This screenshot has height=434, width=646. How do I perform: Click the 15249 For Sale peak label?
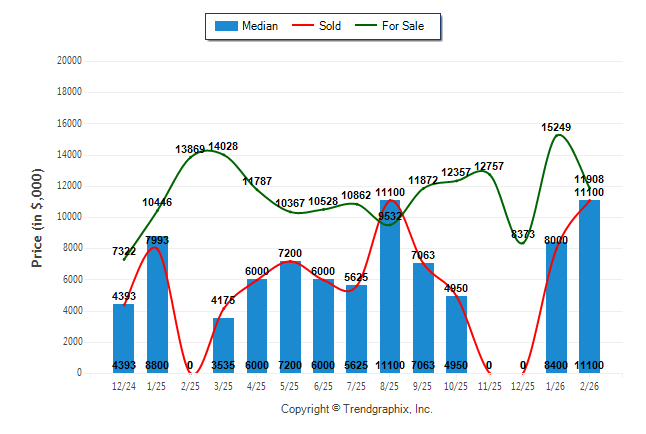(x=557, y=127)
